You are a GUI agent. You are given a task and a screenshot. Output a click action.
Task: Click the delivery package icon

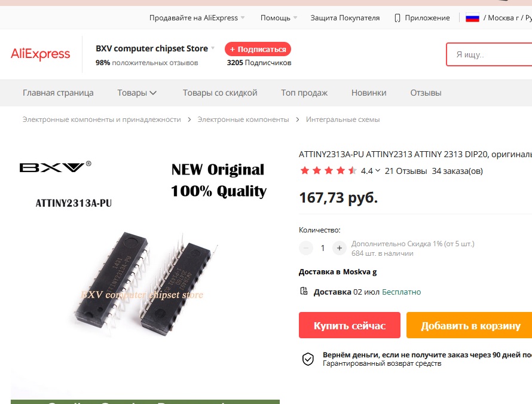pos(304,291)
